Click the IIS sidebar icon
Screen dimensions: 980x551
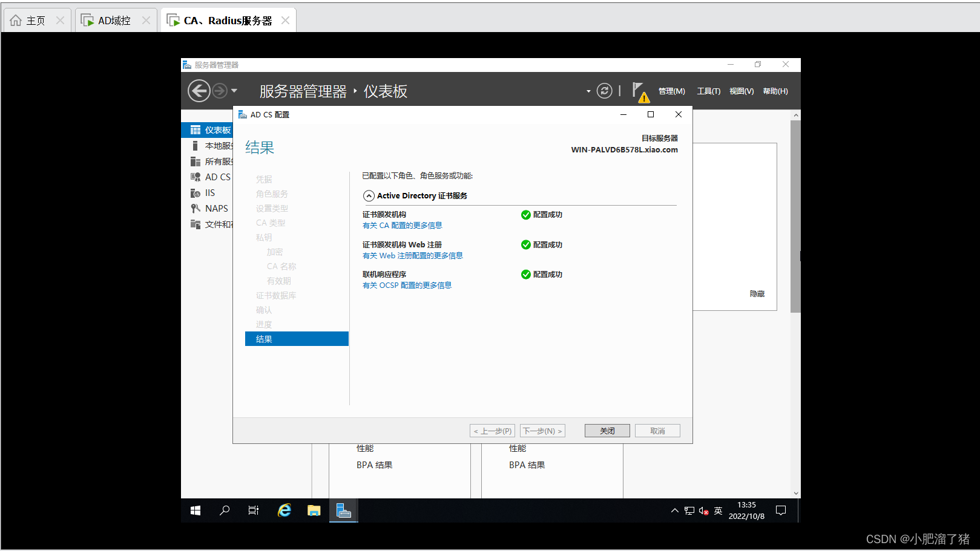click(196, 193)
